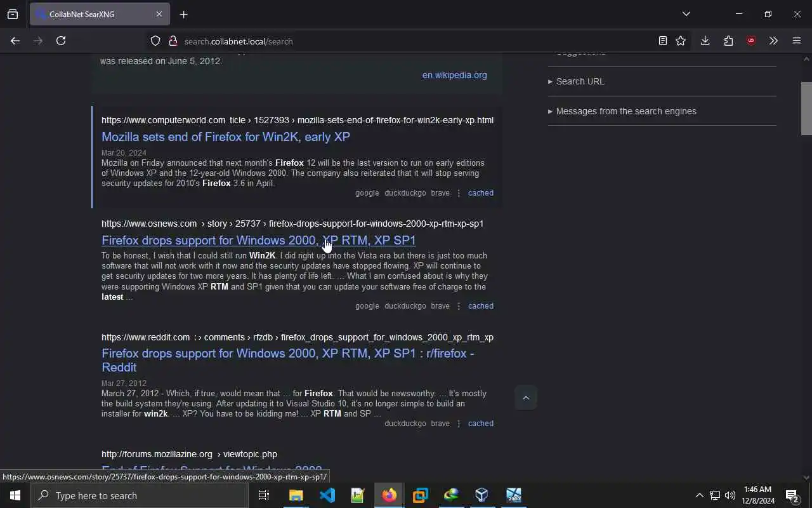Open 'Firefox drops support' osnews result title
This screenshot has width=812, height=508.
(259, 240)
